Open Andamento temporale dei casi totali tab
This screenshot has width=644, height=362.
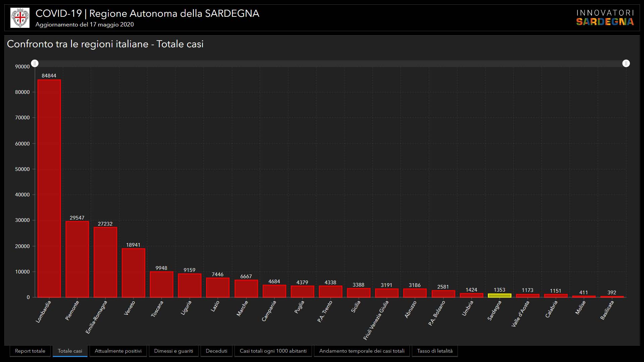pyautogui.click(x=362, y=351)
